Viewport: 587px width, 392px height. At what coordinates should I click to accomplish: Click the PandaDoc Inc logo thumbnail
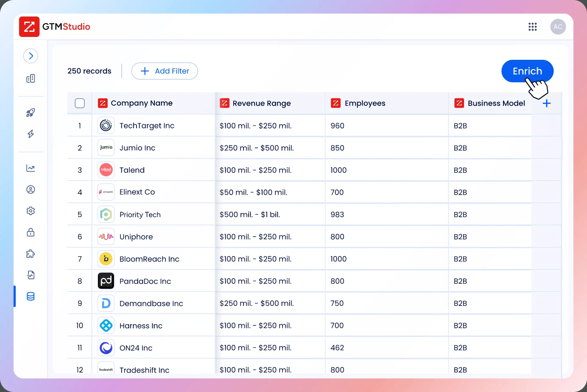106,281
